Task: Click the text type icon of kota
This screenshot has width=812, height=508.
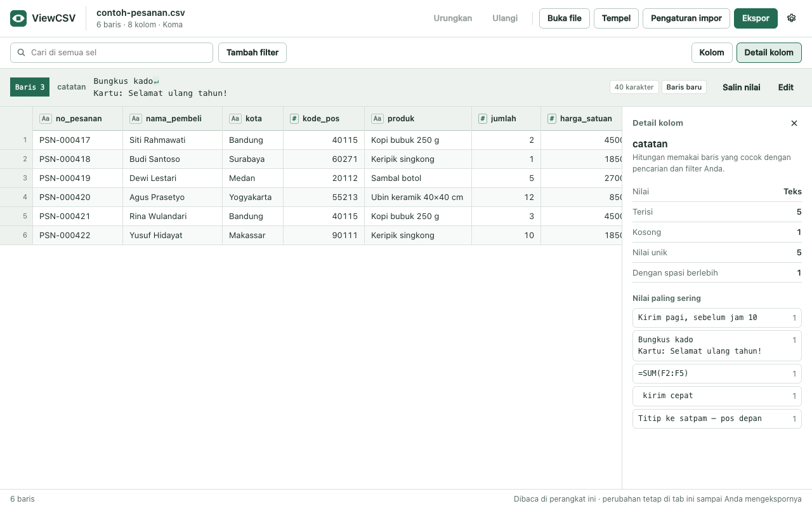Action: coord(235,119)
